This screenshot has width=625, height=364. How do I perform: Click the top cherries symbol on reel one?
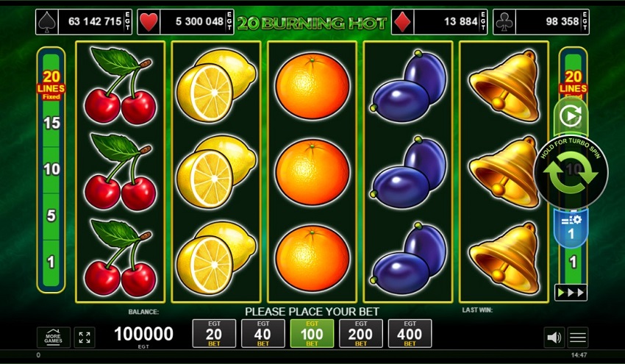pos(120,86)
